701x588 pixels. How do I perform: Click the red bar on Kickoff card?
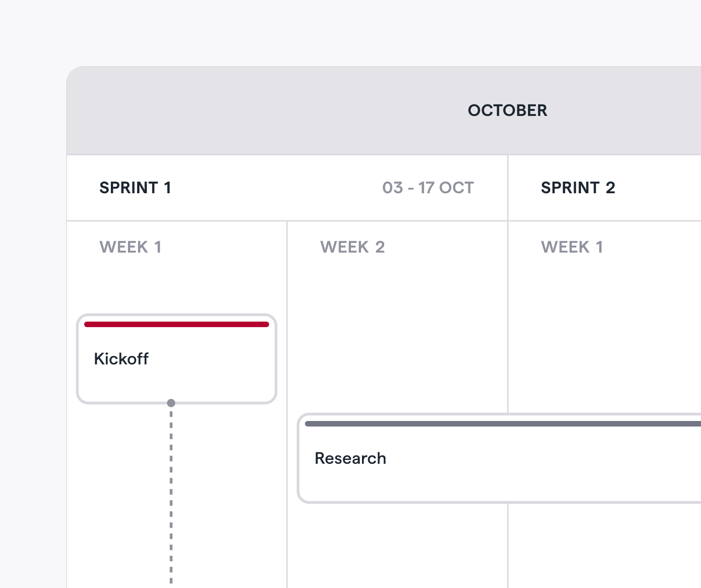tap(177, 324)
